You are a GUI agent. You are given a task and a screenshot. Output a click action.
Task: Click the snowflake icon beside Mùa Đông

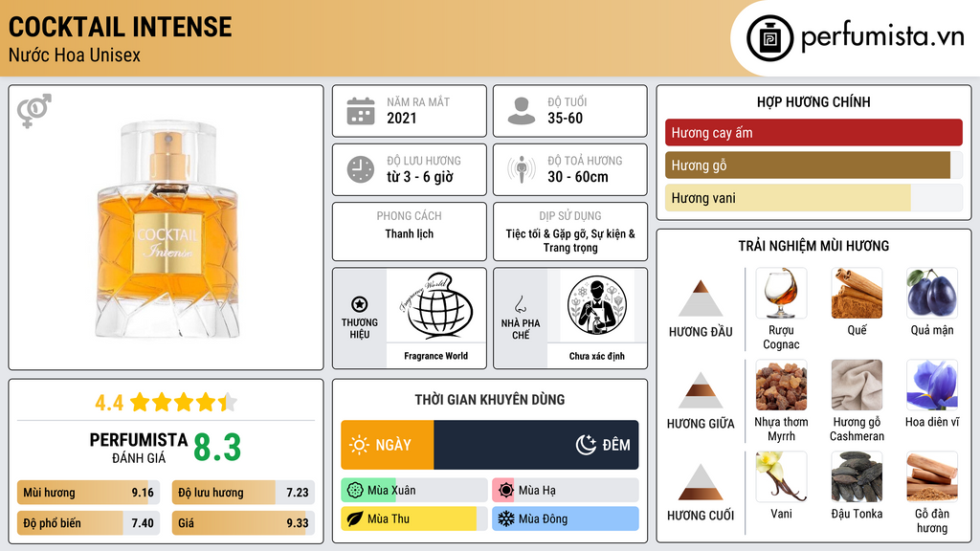pyautogui.click(x=506, y=518)
